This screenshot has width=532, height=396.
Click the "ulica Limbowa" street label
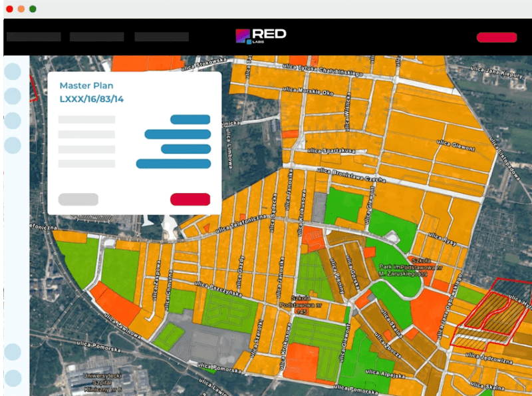(x=230, y=150)
